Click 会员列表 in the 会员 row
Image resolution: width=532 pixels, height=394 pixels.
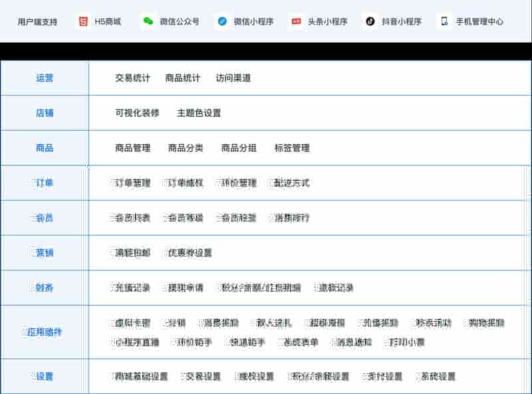(132, 218)
